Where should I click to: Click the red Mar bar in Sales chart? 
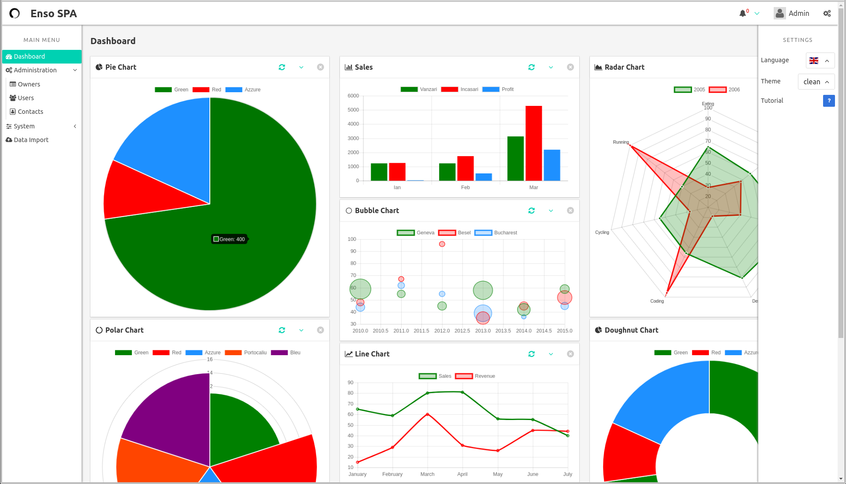pos(534,144)
